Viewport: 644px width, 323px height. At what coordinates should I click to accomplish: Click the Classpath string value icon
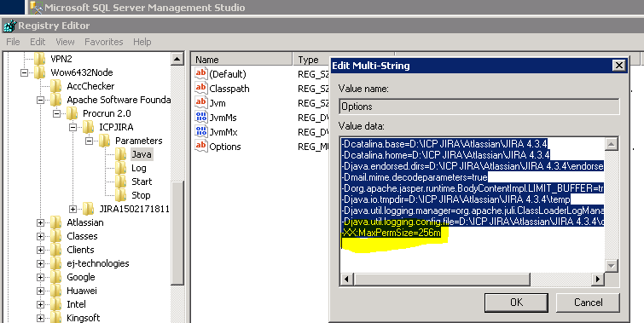coord(200,89)
